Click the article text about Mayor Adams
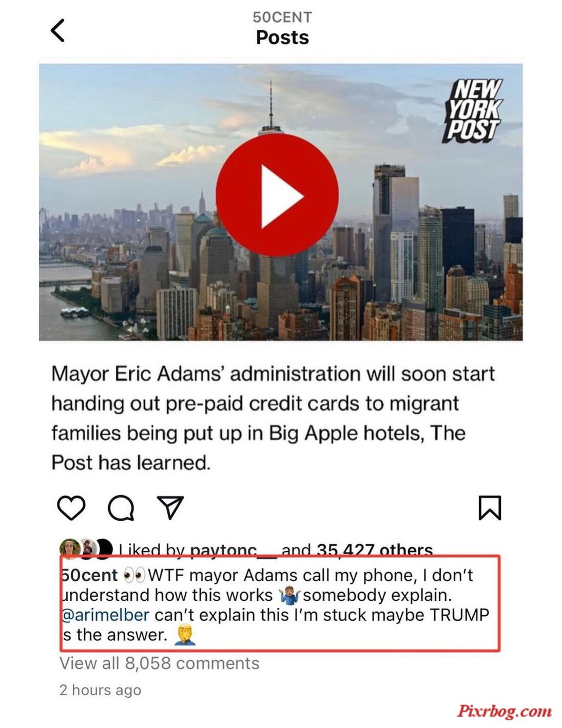Screen dimensions: 562x728 pos(273,418)
